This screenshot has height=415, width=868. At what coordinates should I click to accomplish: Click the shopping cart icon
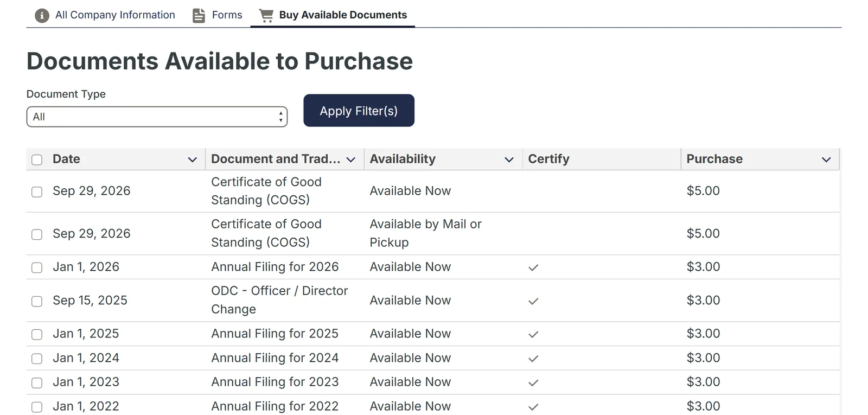pyautogui.click(x=266, y=16)
